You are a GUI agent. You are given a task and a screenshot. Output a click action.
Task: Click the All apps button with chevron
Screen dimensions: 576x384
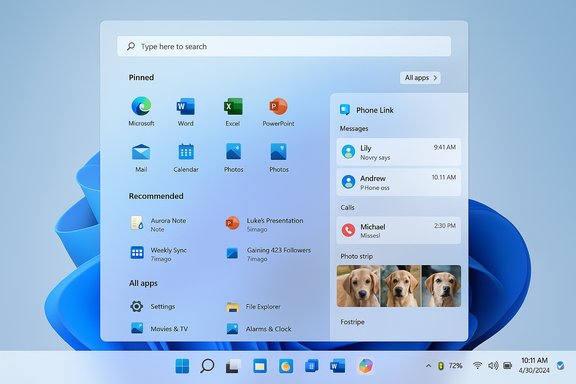click(x=420, y=78)
